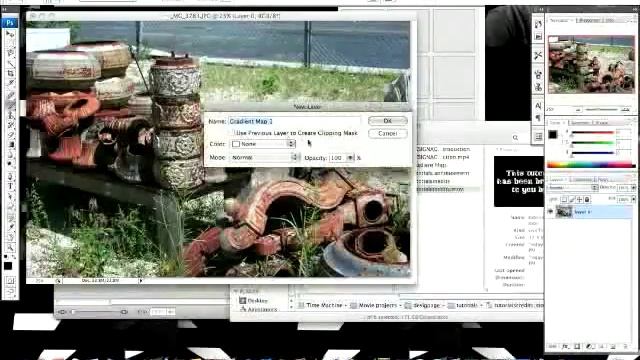This screenshot has width=640, height=360.
Task: Open the Paragraph panel icon
Action: tap(538, 118)
